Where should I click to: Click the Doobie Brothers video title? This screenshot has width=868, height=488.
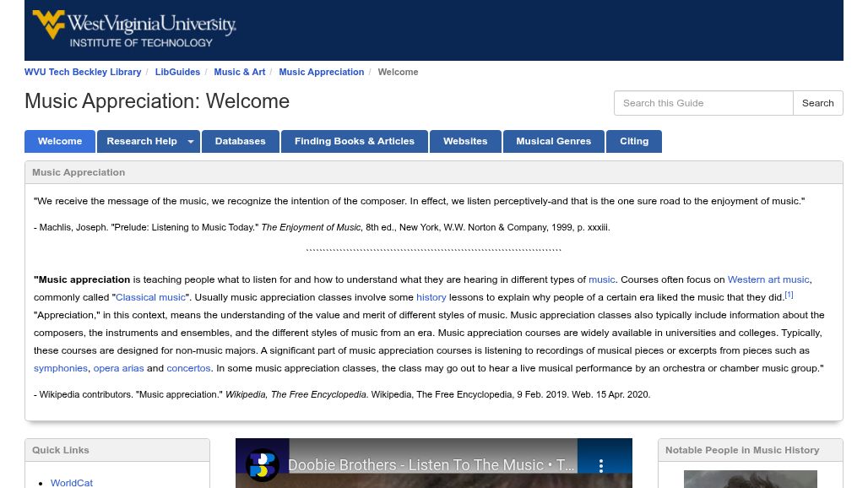tap(431, 465)
